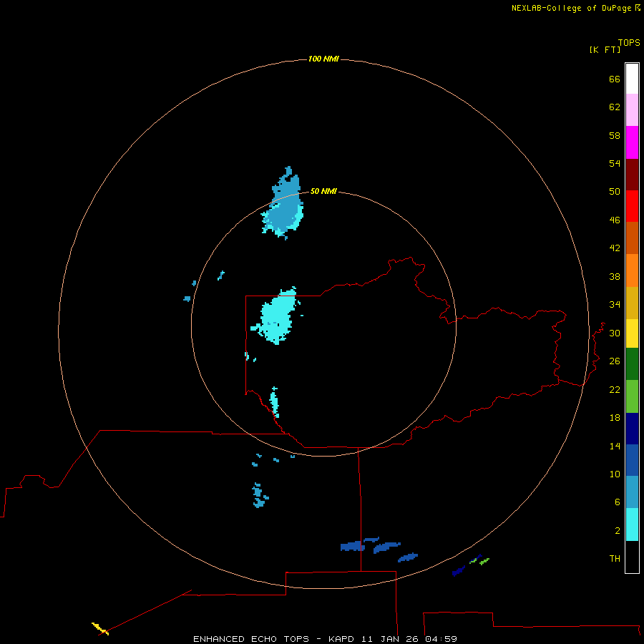This screenshot has height=644, width=644.
Task: Click the magenta legend swatch
Action: tap(632, 142)
